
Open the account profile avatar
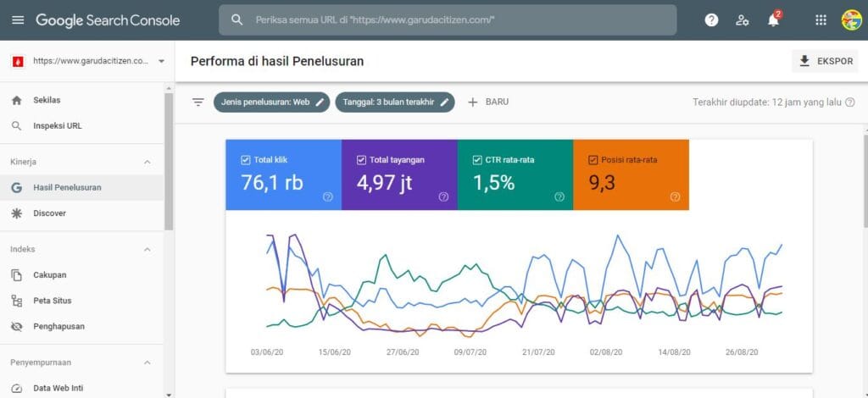point(851,20)
